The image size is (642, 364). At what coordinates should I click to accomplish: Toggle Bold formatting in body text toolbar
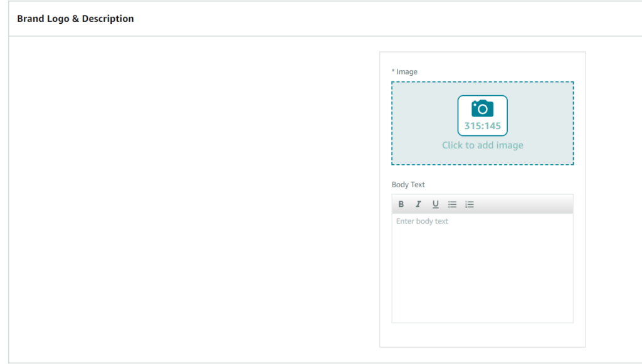click(401, 204)
